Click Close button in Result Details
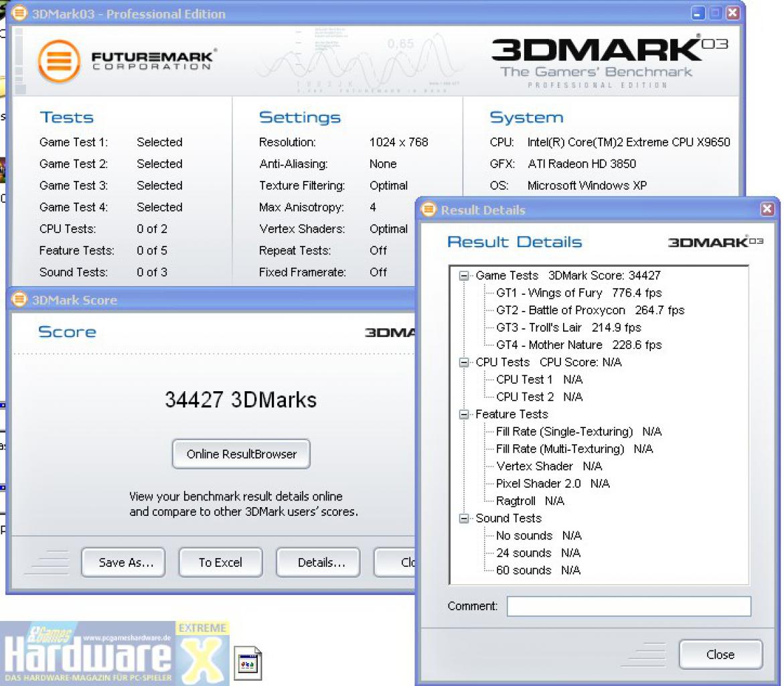Screen dimensions: 784x686 [x=720, y=655]
